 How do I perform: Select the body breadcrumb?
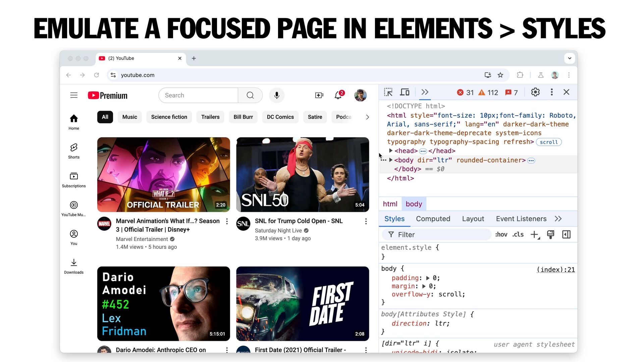(414, 204)
